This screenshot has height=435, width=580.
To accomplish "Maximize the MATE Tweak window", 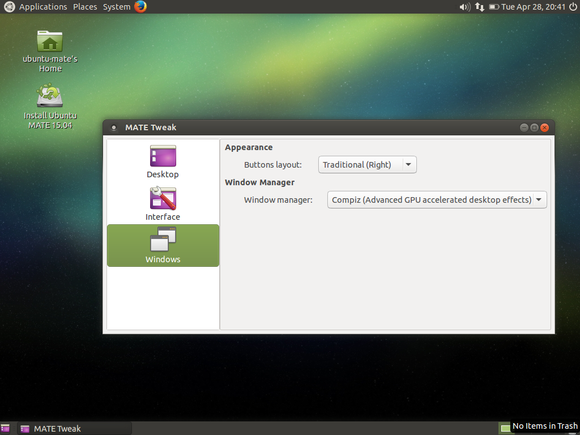I will tap(534, 128).
